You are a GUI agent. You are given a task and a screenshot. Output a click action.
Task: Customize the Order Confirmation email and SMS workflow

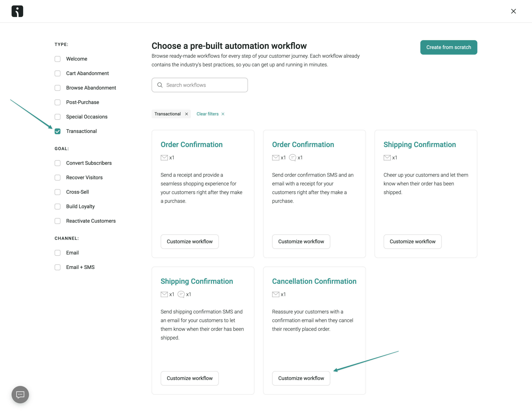tap(301, 242)
